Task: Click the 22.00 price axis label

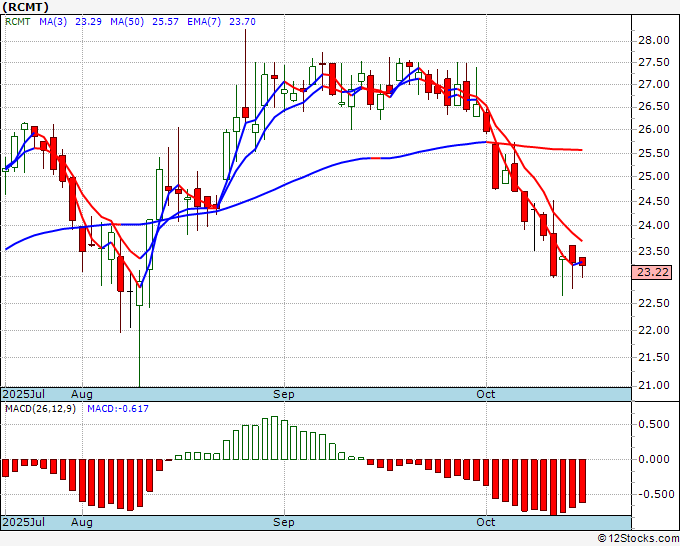Action: coord(654,330)
